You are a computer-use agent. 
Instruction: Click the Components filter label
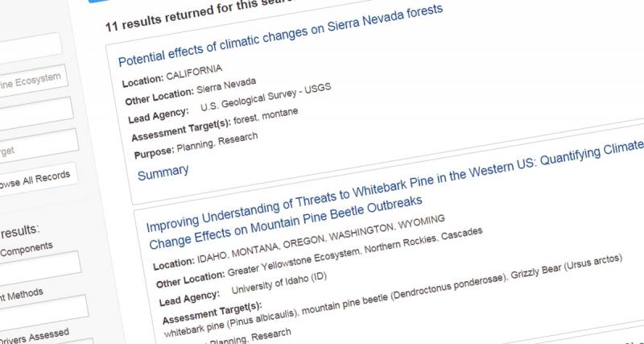point(29,248)
